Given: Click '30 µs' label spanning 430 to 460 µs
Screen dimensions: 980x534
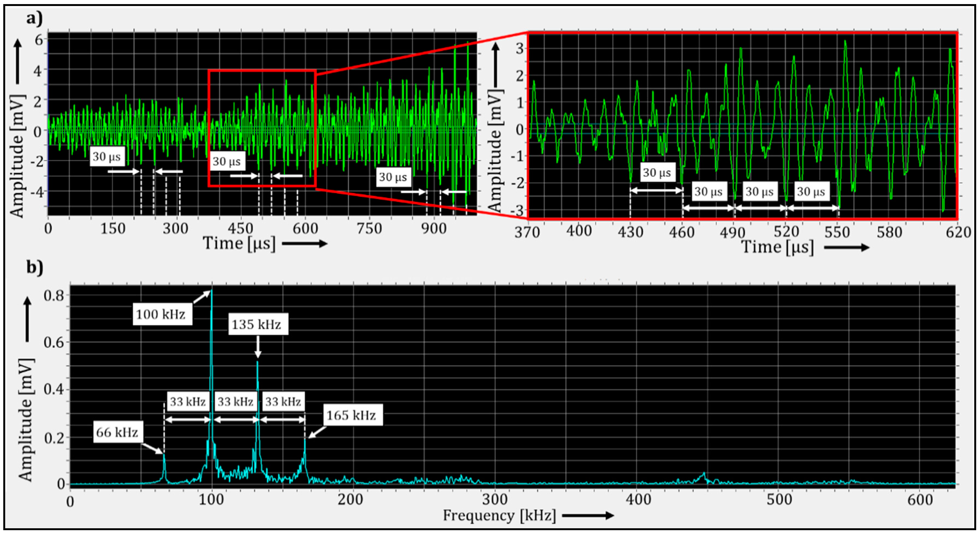Looking at the screenshot, I should tap(658, 172).
